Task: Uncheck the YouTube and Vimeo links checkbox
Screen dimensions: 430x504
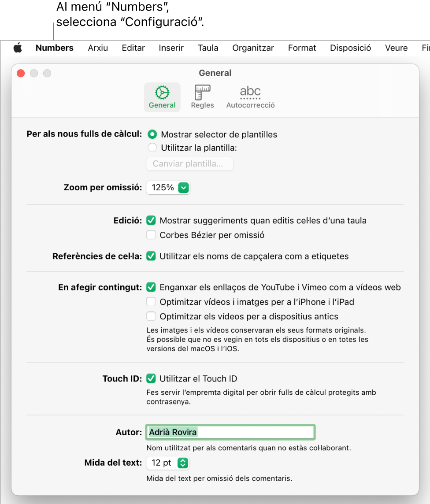Action: [x=151, y=287]
